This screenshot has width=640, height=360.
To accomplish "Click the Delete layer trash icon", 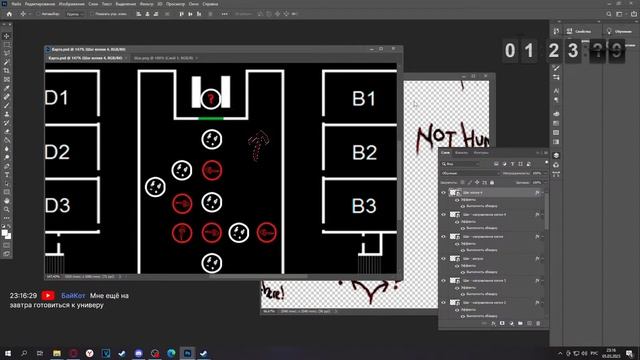I will click(538, 323).
